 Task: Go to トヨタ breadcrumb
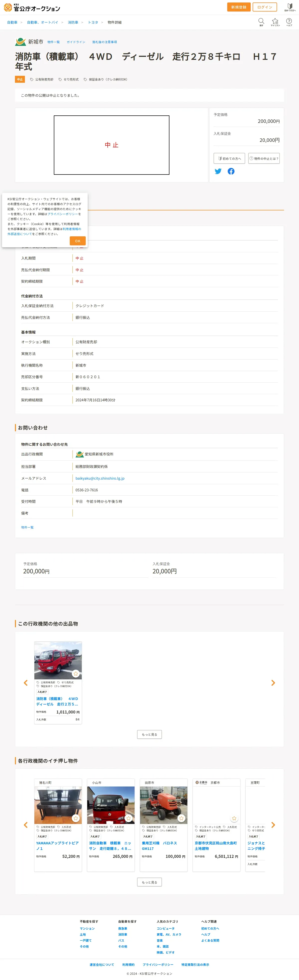click(93, 22)
